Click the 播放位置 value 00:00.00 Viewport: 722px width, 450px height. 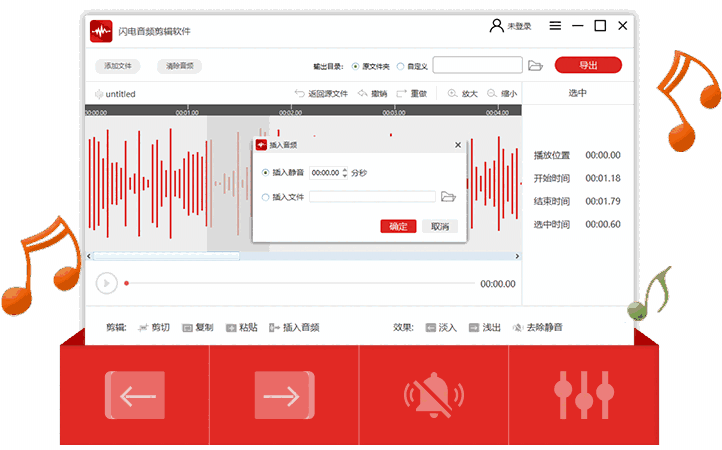pos(603,155)
